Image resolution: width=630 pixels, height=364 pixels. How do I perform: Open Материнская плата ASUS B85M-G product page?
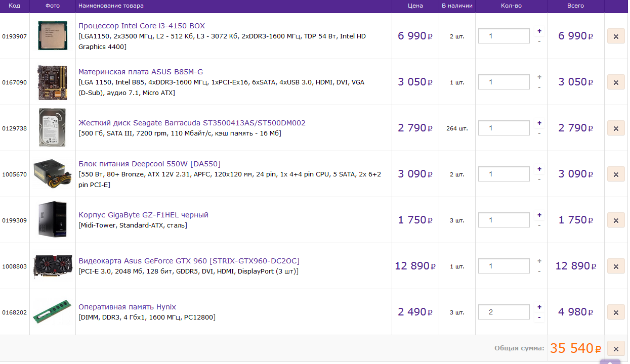[x=141, y=72]
